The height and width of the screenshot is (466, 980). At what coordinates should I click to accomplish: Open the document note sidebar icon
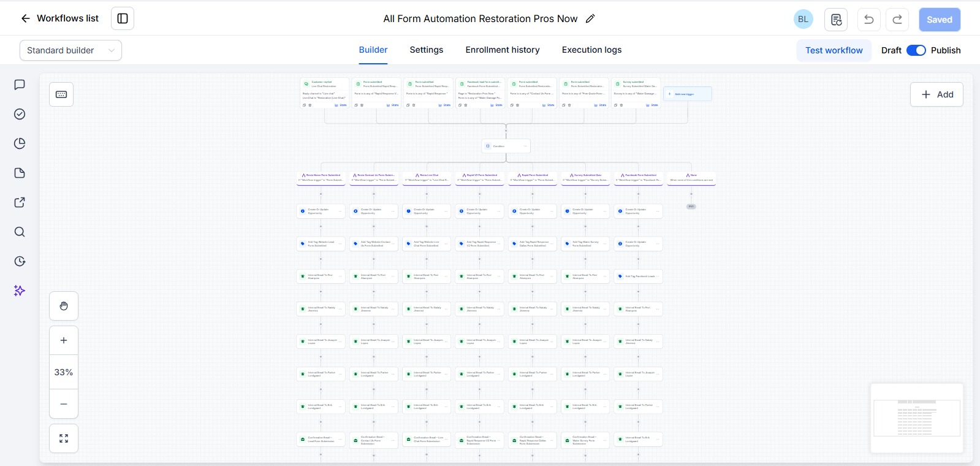(x=20, y=173)
